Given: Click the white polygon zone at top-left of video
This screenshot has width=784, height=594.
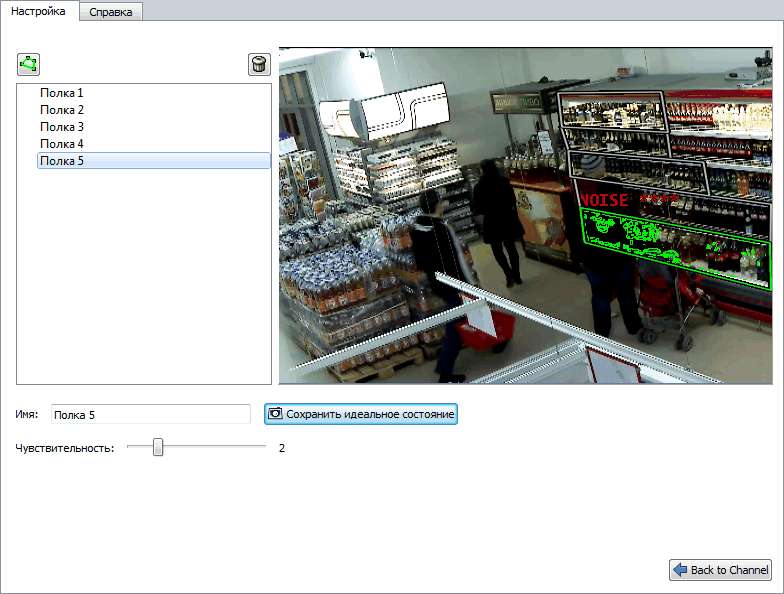Looking at the screenshot, I should (x=385, y=110).
